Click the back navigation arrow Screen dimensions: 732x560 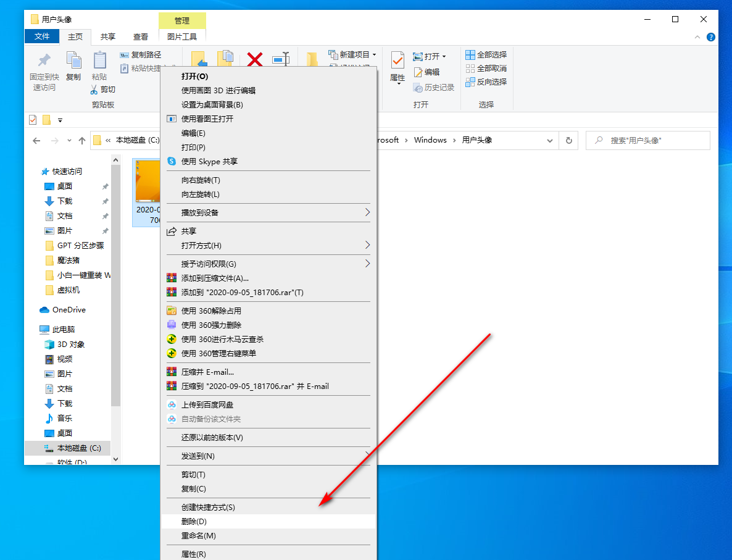tap(36, 140)
